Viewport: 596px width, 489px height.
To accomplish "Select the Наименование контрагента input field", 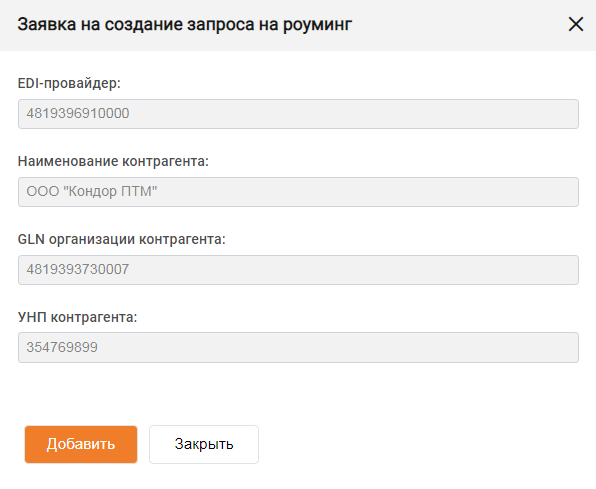I will pos(298,192).
